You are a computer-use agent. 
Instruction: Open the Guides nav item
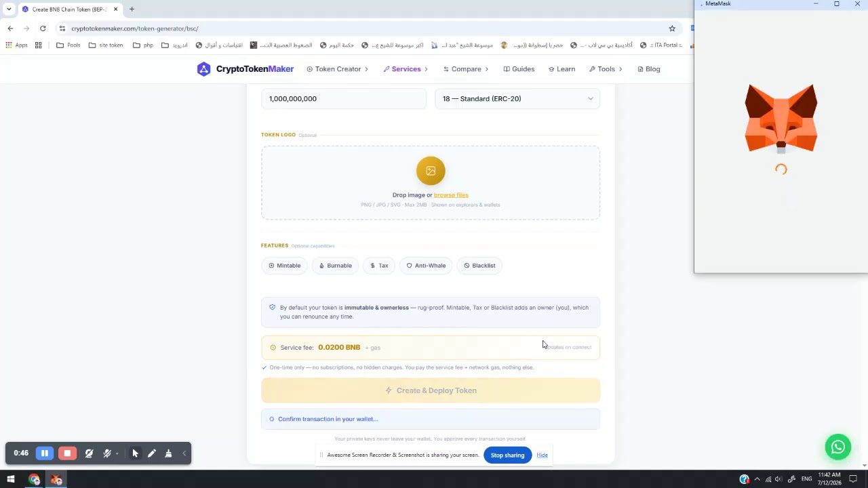pos(519,69)
